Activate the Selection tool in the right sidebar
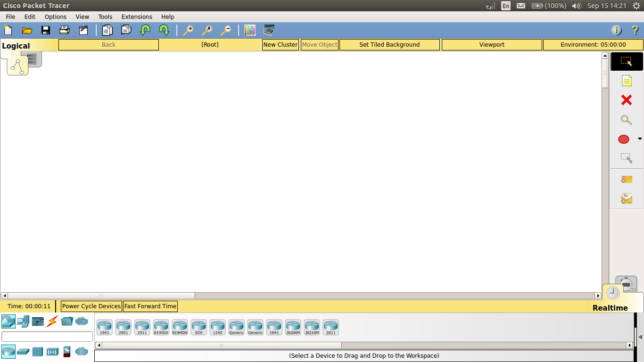Screen dimensions: 644x362 tap(626, 61)
